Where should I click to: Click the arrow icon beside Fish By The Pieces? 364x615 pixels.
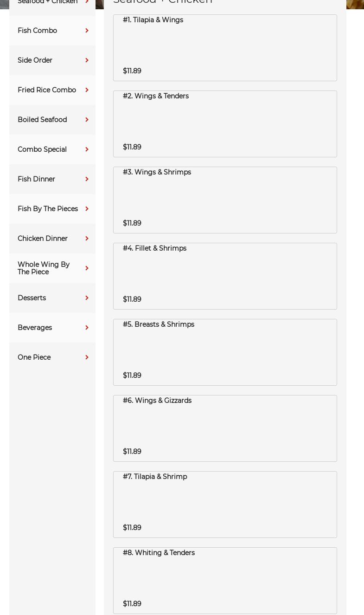(x=87, y=209)
